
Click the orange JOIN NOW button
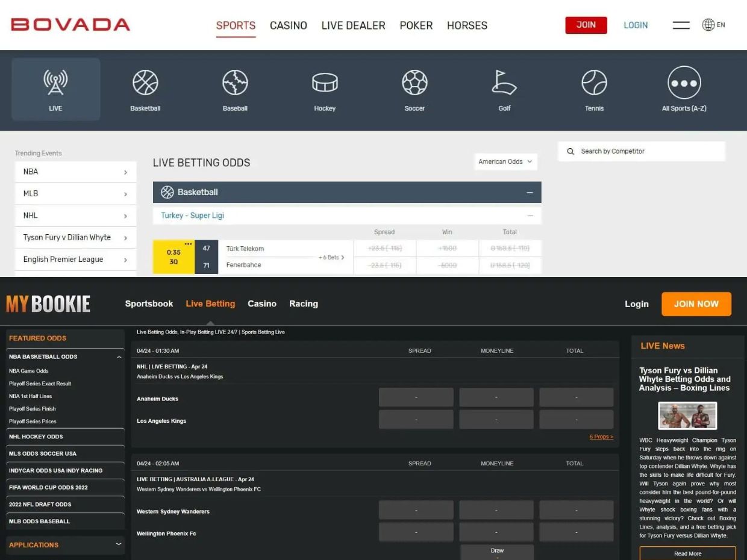pyautogui.click(x=696, y=304)
